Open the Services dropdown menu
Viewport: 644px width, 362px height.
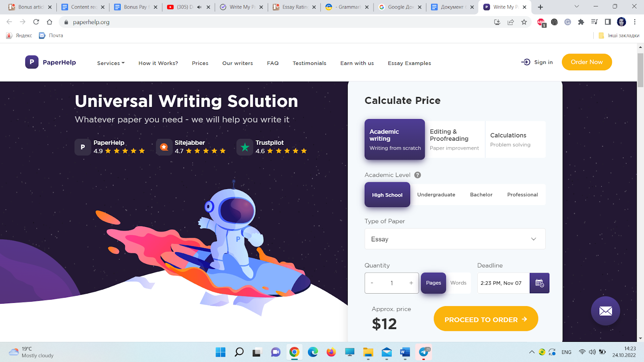(111, 63)
